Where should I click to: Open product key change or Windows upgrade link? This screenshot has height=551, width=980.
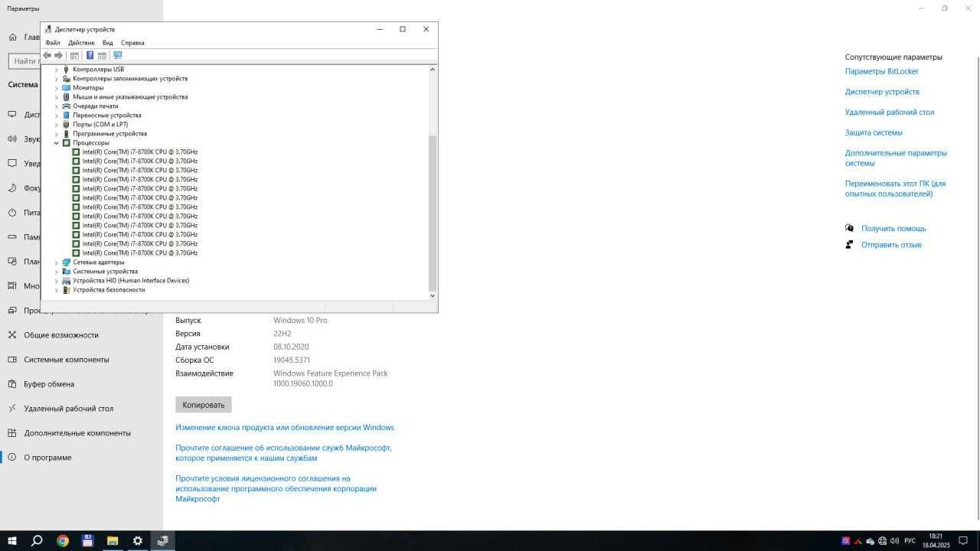tap(285, 428)
